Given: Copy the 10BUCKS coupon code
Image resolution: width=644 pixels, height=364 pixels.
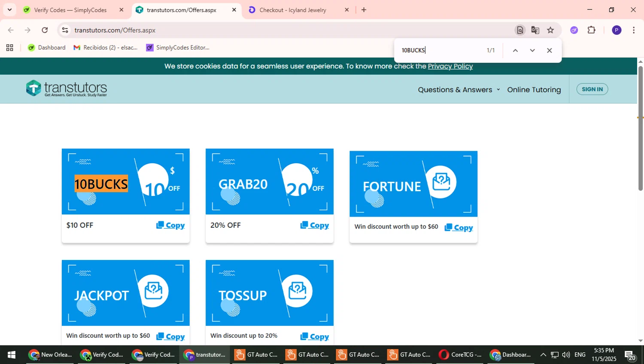Looking at the screenshot, I should [x=170, y=225].
